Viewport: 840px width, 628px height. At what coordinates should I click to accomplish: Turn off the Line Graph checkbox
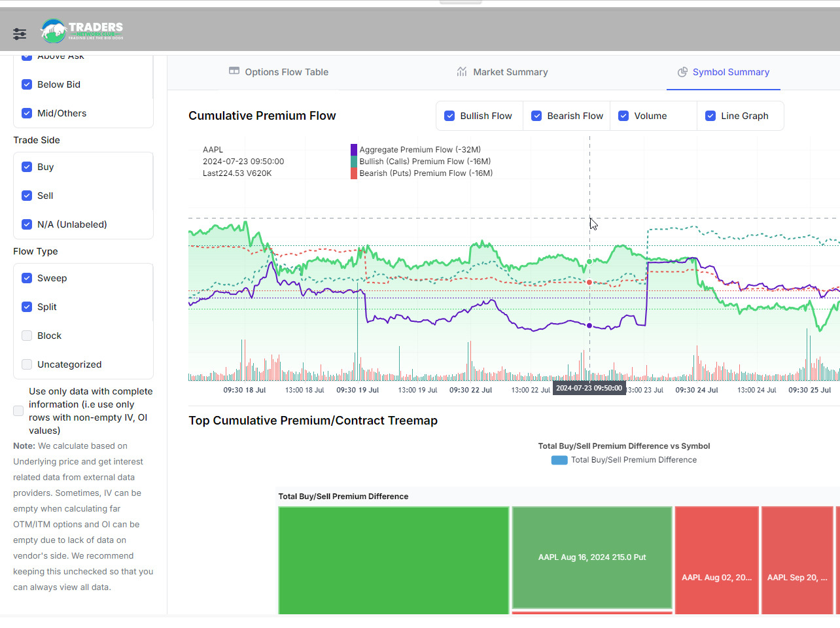(x=710, y=116)
